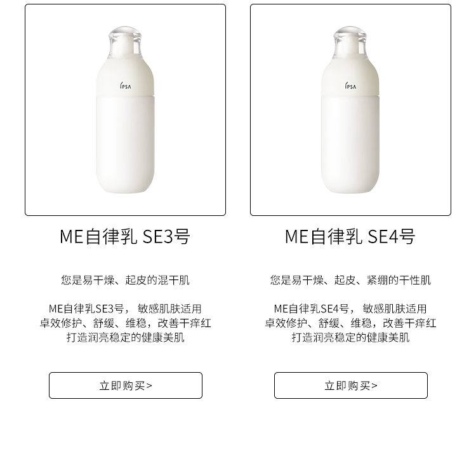Click the text 'ME自律乳SE4号， 敏感肌肤适用'
The width and height of the screenshot is (476, 475).
(350, 309)
